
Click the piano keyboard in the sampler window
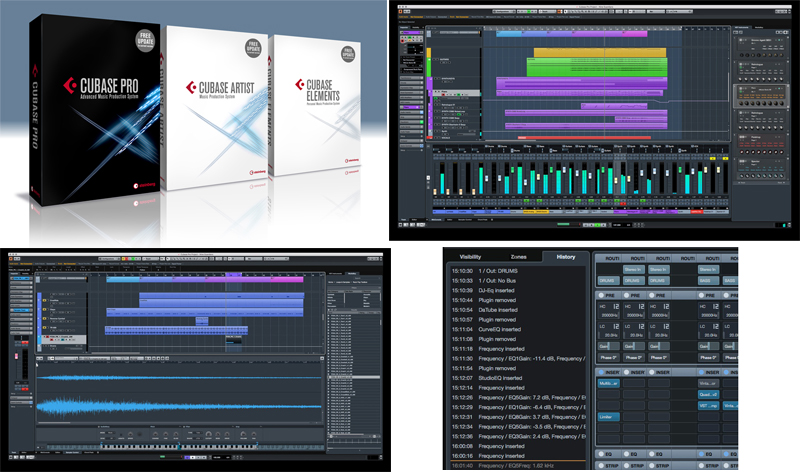(180, 446)
